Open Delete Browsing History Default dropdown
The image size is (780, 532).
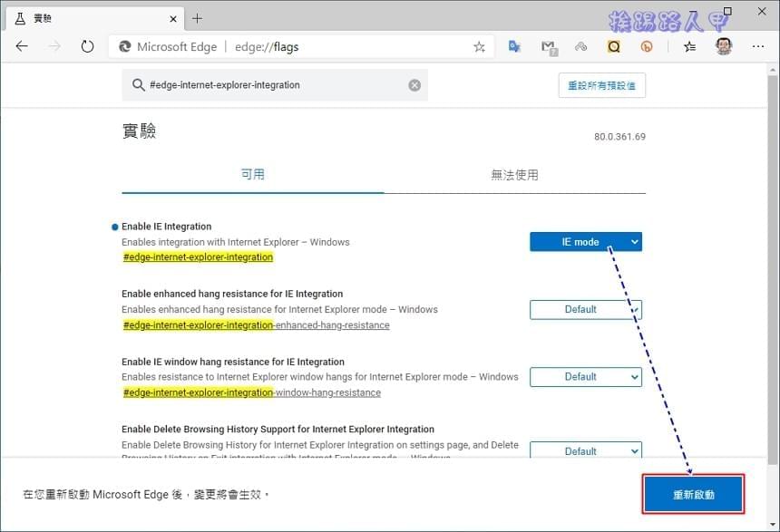point(586,450)
